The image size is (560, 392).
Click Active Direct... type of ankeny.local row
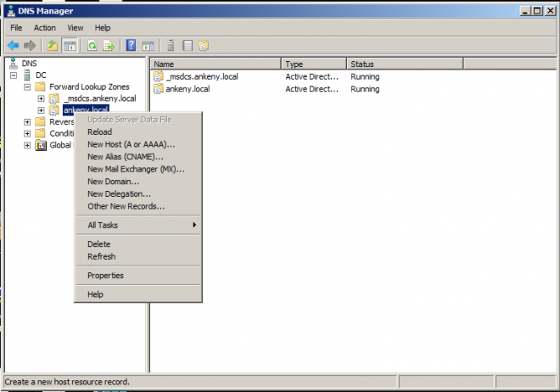(311, 89)
